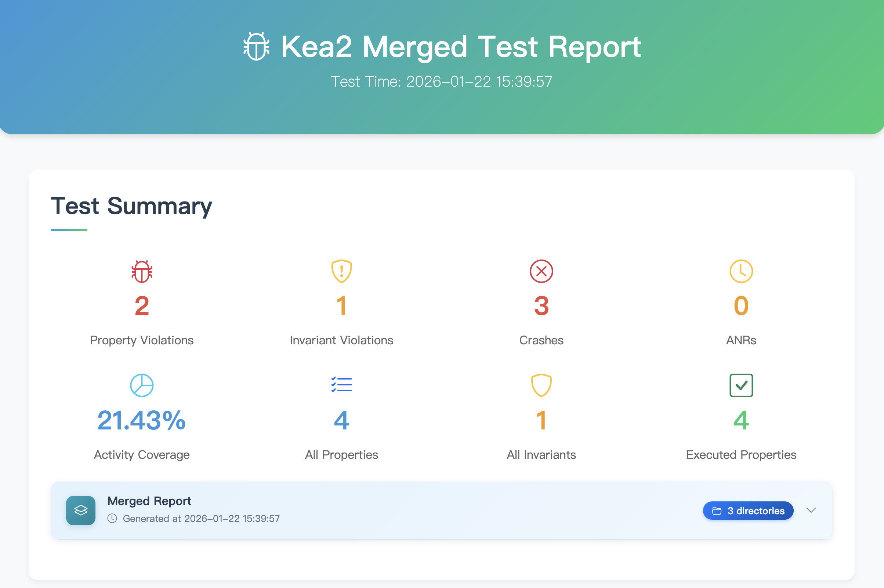Screen dimensions: 884x588
Task: Click the Activity Coverage pie chart icon
Action: (x=142, y=385)
